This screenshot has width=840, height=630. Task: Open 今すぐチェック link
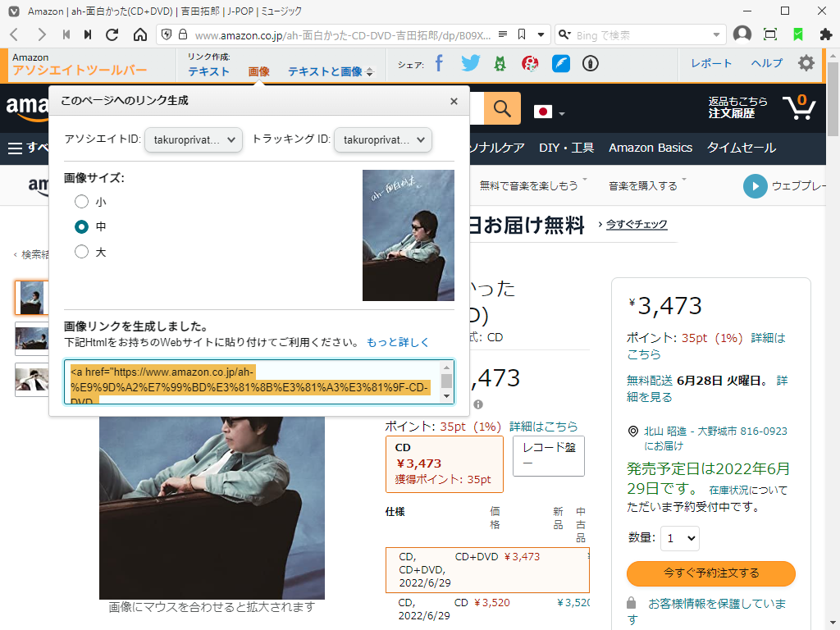tap(637, 225)
